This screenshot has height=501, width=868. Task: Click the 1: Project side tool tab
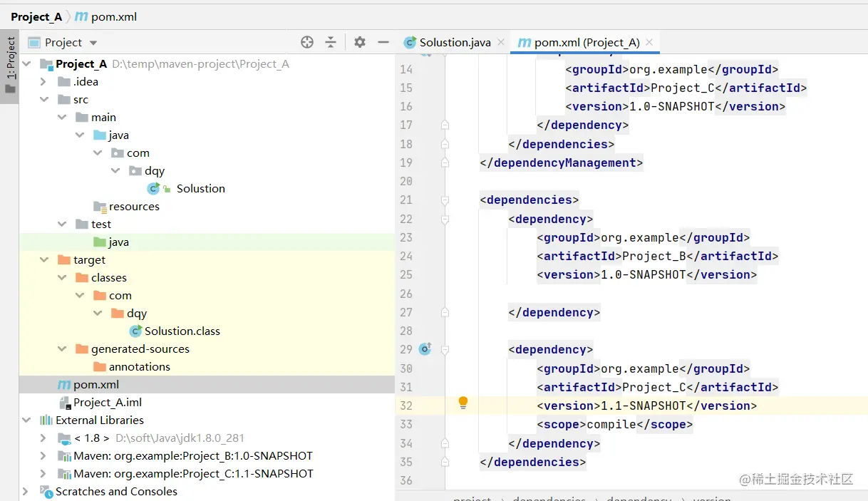pos(10,66)
